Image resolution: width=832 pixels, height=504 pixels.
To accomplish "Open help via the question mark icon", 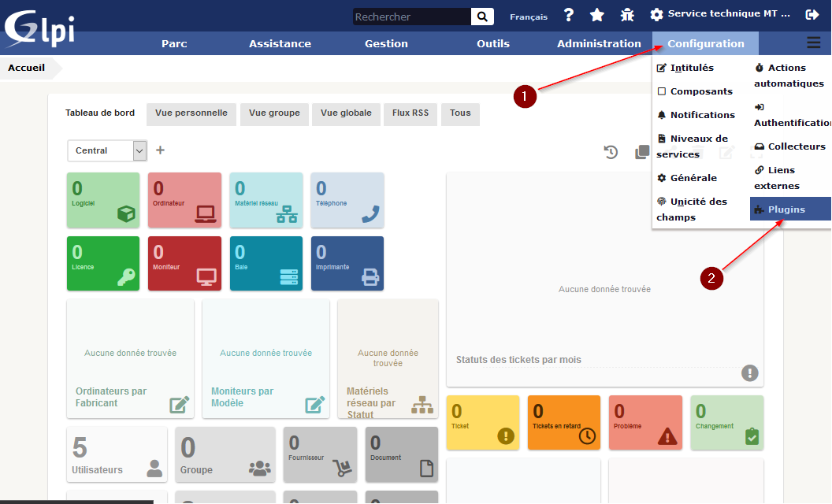I will [x=569, y=15].
